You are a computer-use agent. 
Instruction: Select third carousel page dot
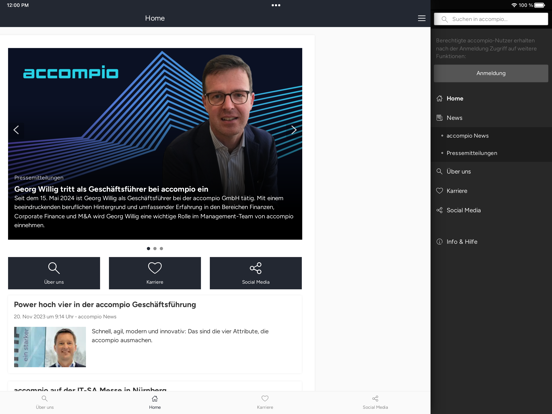point(162,249)
